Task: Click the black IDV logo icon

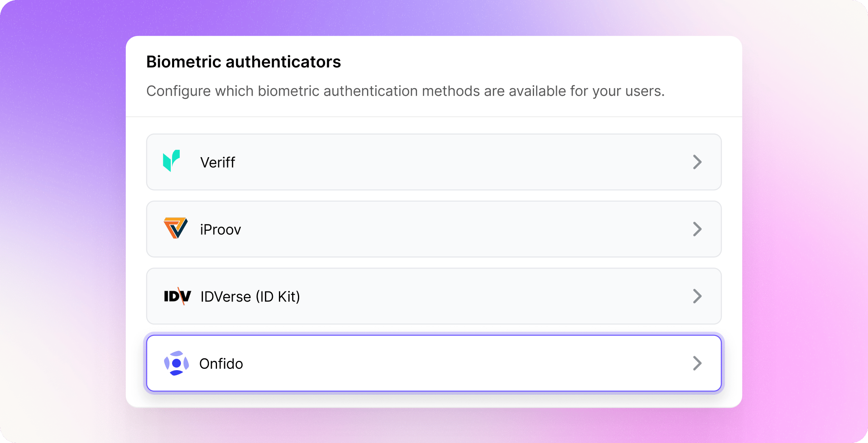Action: [x=178, y=296]
